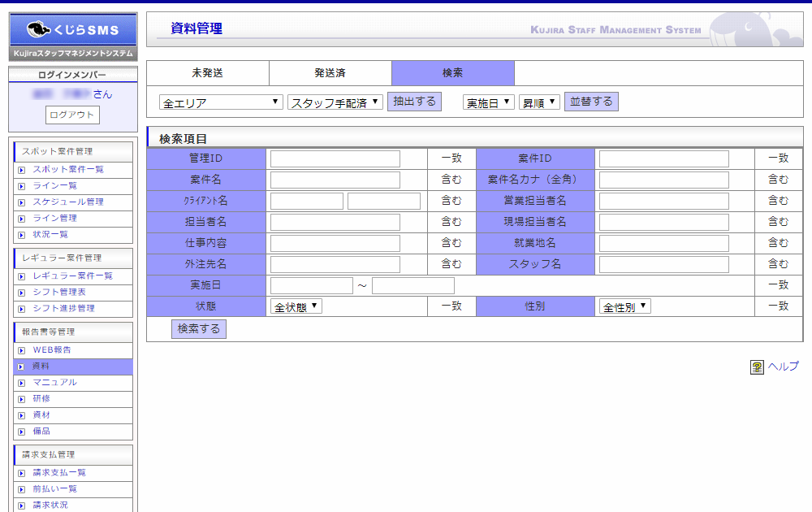Click the 抽出する button

tap(414, 102)
